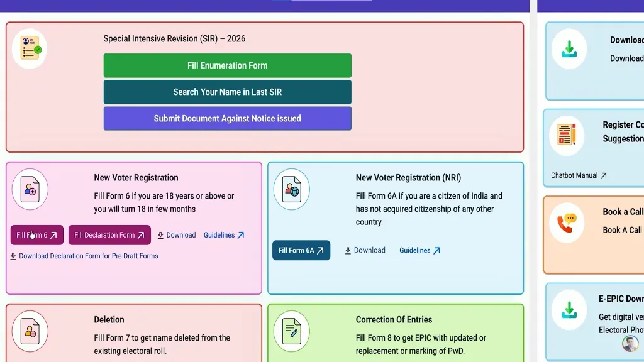Click the Correction Of Entries pencil icon

pos(292,331)
